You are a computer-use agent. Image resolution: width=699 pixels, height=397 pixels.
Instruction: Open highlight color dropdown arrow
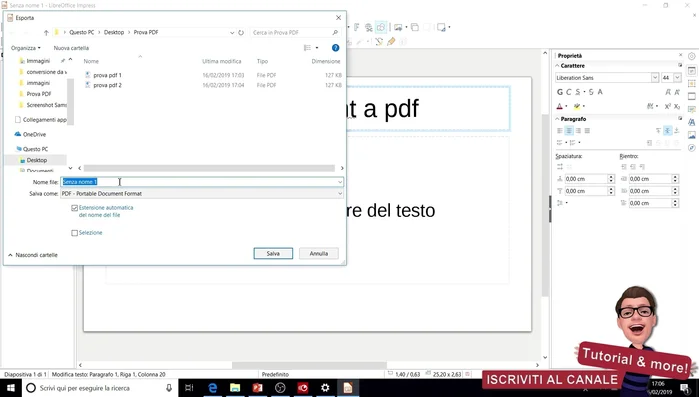tap(584, 106)
